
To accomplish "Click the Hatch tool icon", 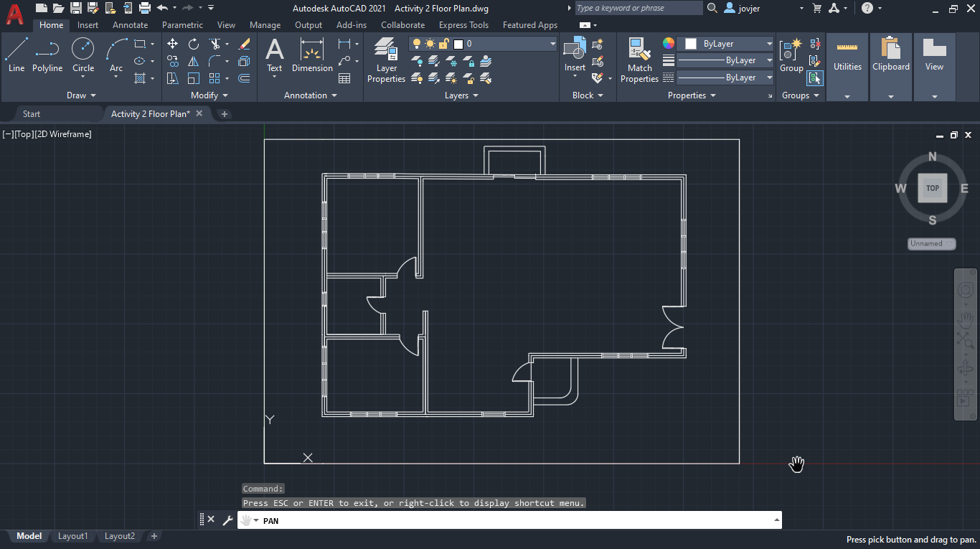I will coord(140,78).
